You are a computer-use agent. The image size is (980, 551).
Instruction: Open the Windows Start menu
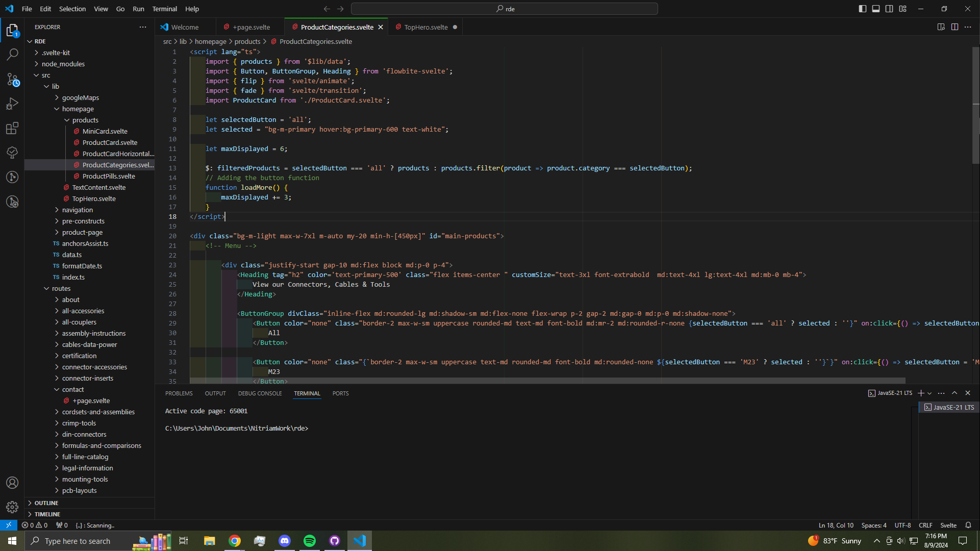(12, 541)
